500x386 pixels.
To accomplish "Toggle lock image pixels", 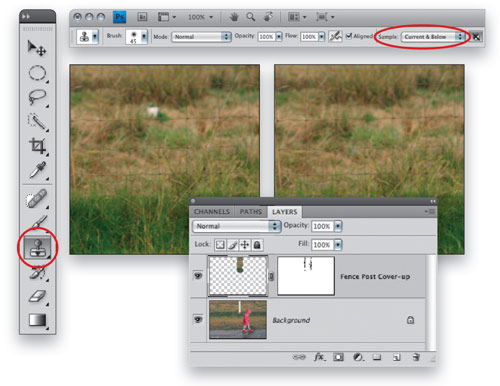I will pyautogui.click(x=233, y=245).
